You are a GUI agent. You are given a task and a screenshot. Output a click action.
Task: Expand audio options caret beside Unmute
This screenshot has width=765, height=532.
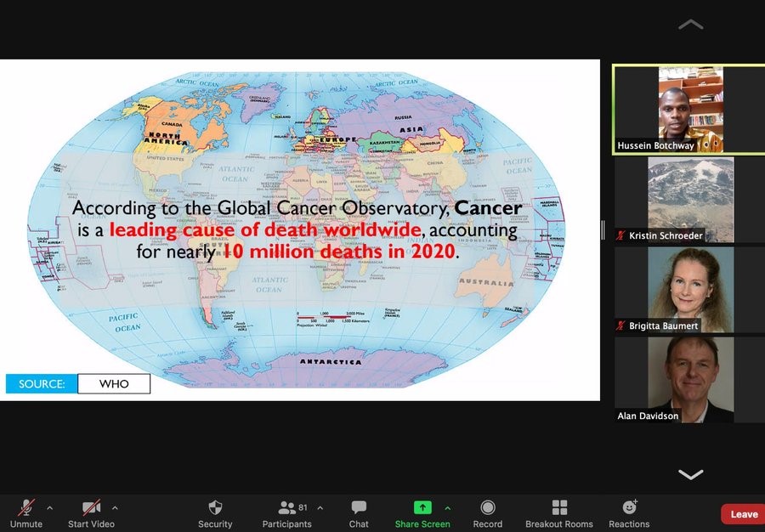pyautogui.click(x=49, y=508)
